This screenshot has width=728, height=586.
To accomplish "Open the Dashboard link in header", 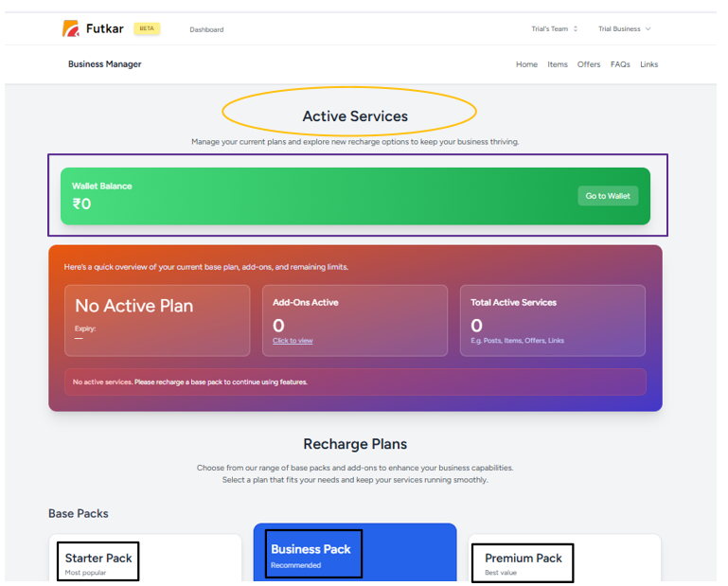I will (206, 29).
